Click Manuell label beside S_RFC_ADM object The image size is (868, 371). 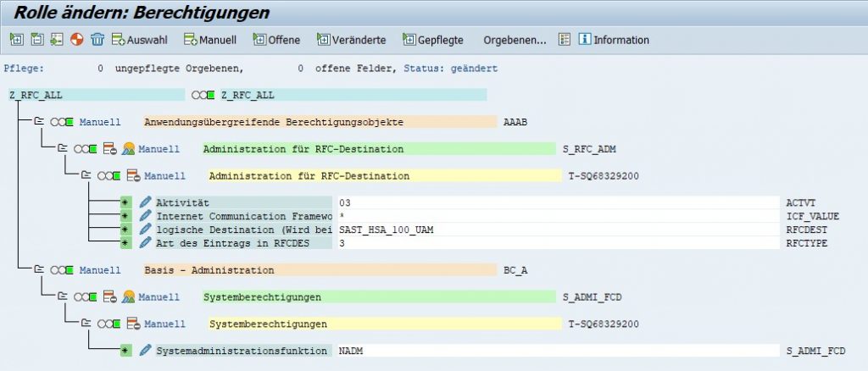(x=159, y=149)
